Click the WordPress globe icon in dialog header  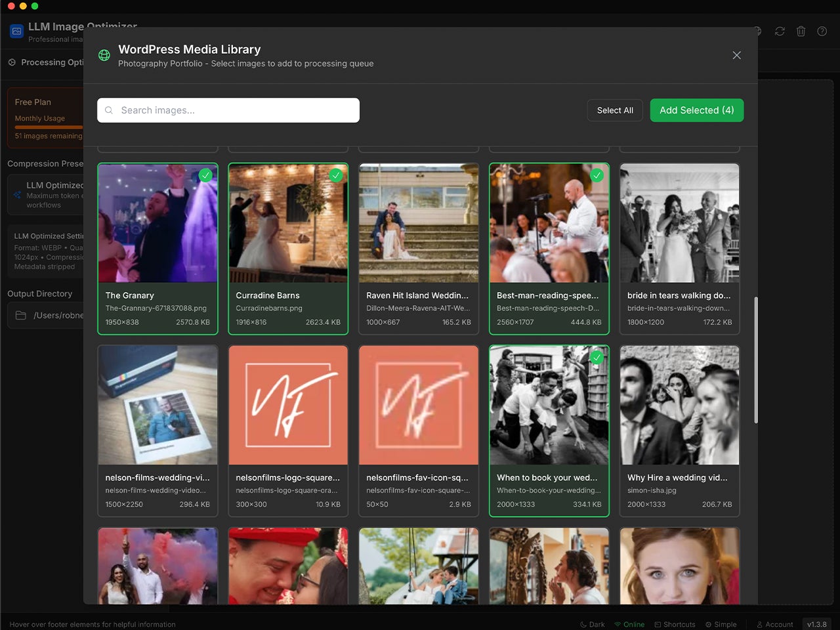click(104, 55)
